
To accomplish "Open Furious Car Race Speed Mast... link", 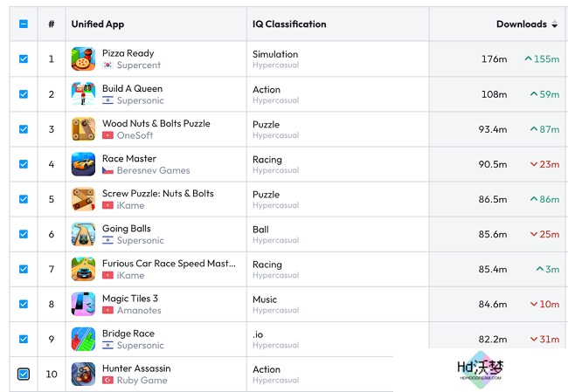I will (x=169, y=264).
